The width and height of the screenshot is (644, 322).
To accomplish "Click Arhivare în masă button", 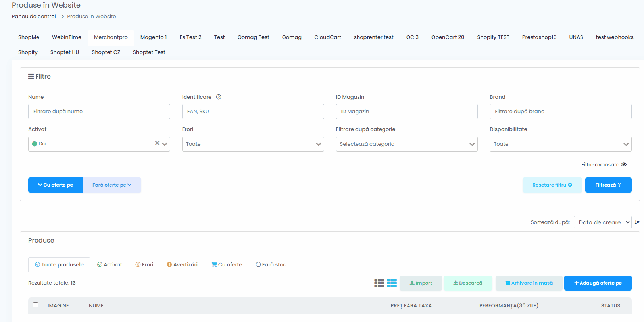I will 529,283.
